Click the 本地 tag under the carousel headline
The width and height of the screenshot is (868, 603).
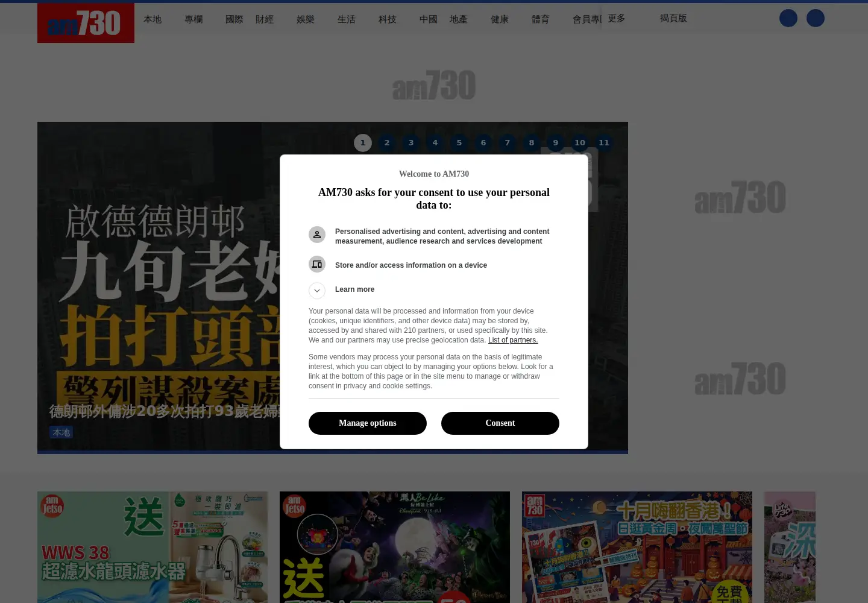(x=61, y=432)
